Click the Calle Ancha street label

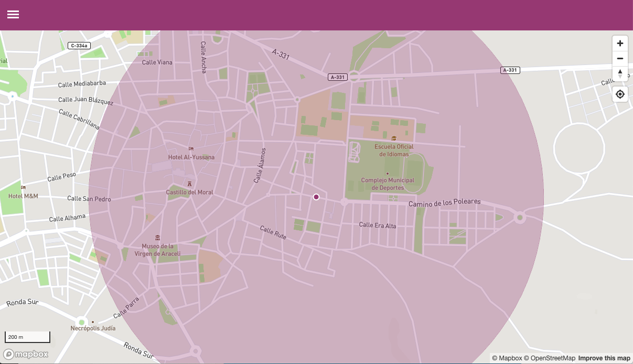pos(203,57)
